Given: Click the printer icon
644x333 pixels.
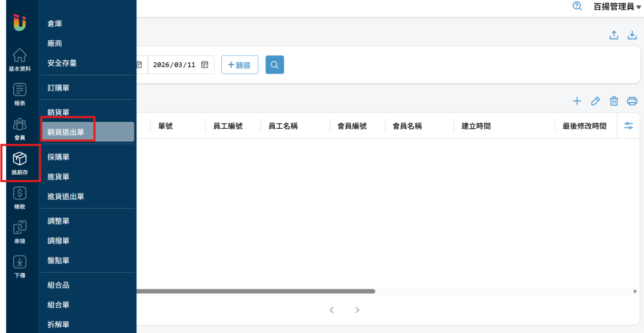Looking at the screenshot, I should [632, 101].
